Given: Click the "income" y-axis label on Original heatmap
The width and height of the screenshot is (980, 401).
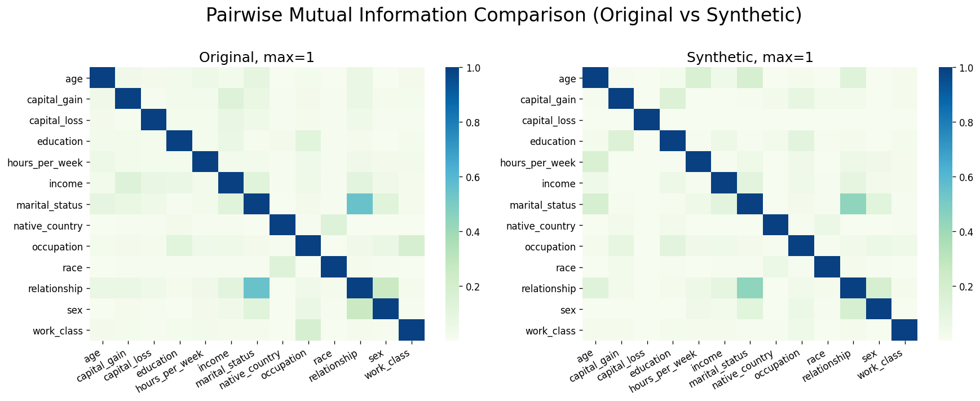Looking at the screenshot, I should tap(68, 183).
